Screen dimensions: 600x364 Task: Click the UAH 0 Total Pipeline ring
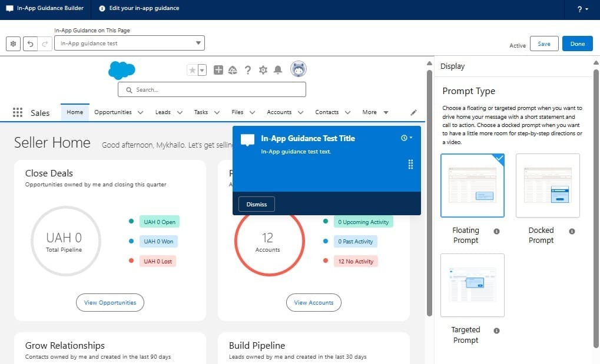point(66,241)
